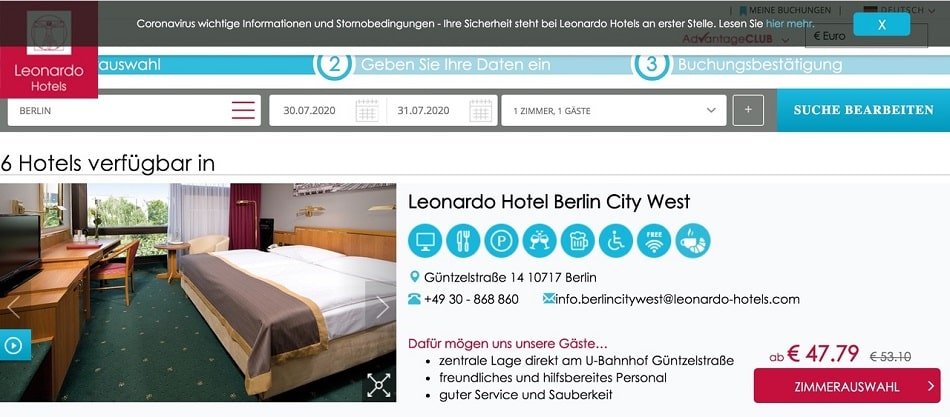Click the wheelchair accessibility icon
This screenshot has width=950, height=417.
click(x=616, y=241)
